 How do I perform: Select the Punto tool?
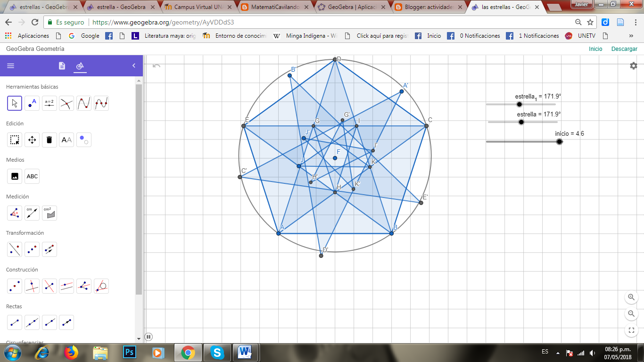[32, 103]
